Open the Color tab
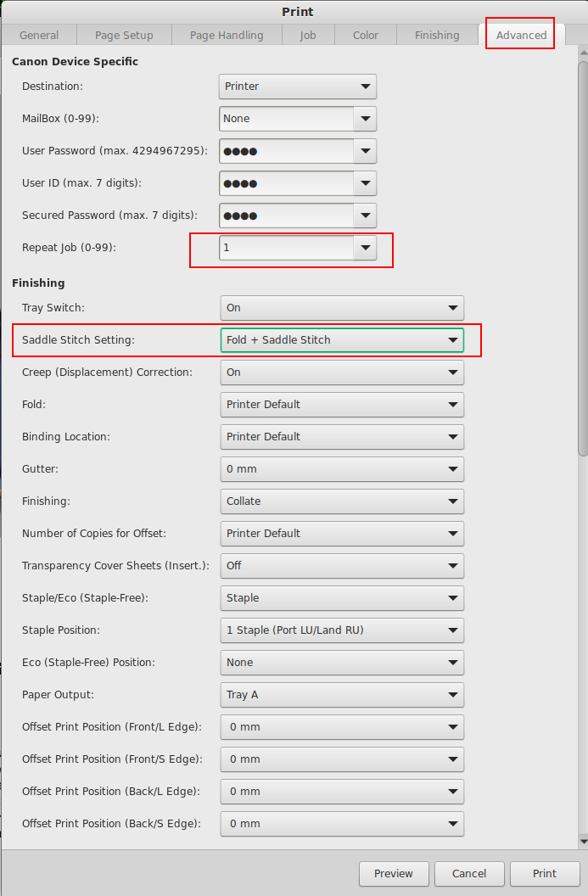This screenshot has width=588, height=896. pyautogui.click(x=366, y=35)
